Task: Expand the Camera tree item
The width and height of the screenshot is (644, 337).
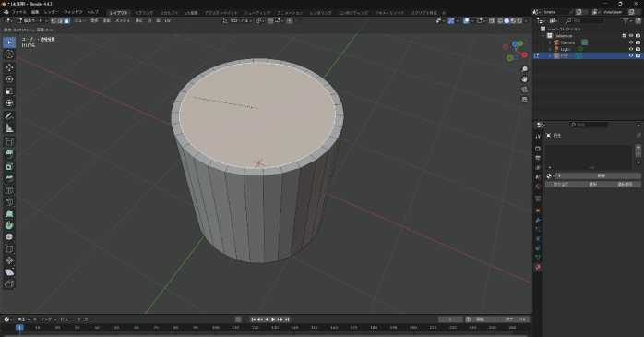Action: (x=550, y=42)
